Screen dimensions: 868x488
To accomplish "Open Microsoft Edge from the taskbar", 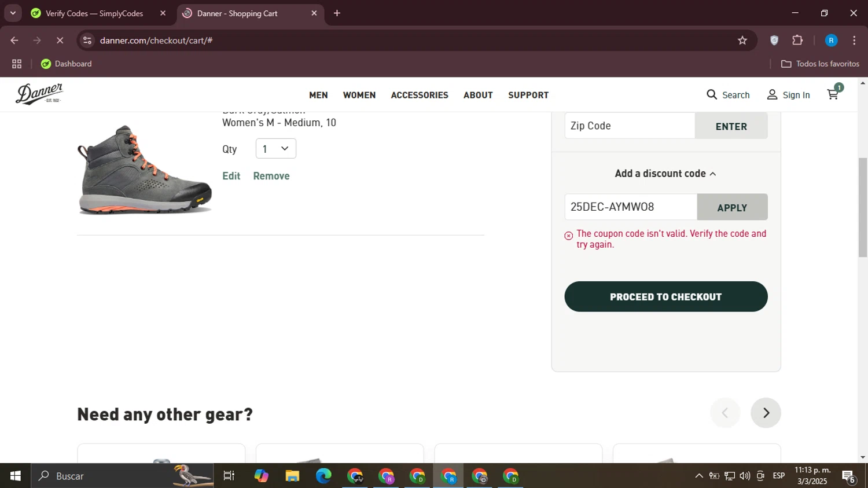I will pos(323,476).
